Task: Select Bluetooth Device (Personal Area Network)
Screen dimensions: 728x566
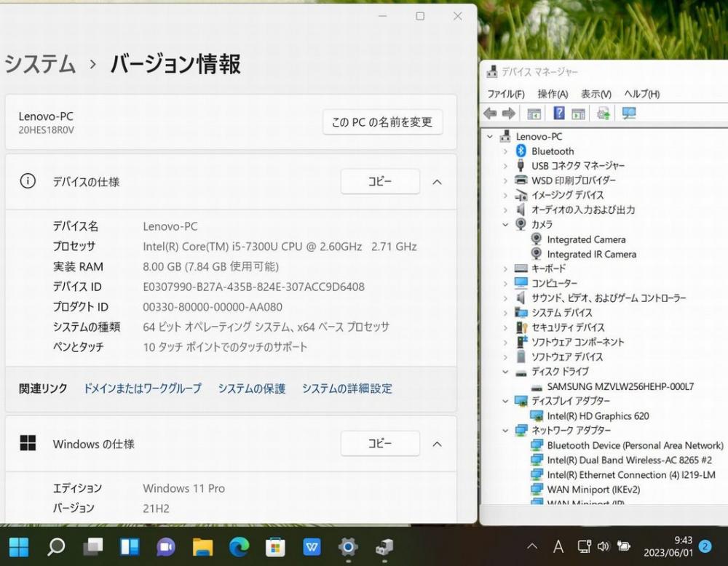Action: 635,445
